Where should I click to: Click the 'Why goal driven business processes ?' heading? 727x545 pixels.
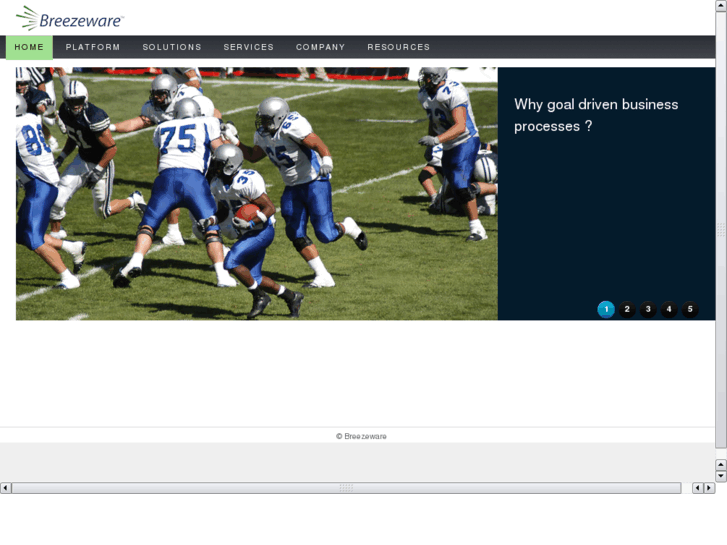pyautogui.click(x=596, y=115)
